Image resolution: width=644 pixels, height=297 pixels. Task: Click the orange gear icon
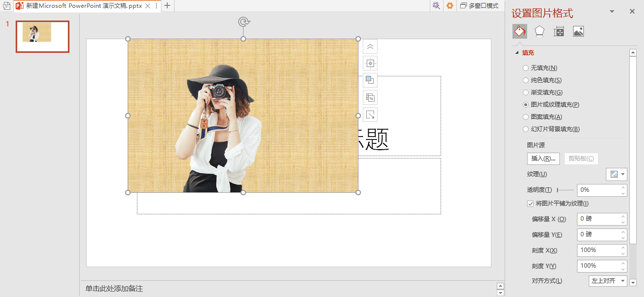tap(450, 6)
